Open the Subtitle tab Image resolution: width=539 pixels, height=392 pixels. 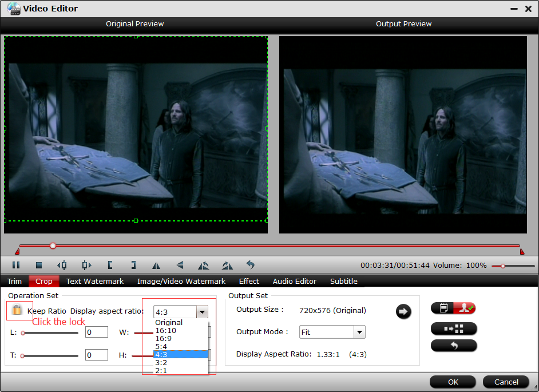(343, 282)
